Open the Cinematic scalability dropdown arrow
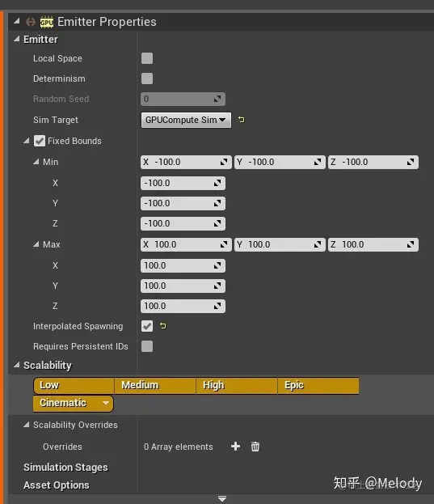Viewport: 434px width, 504px height. coord(106,403)
